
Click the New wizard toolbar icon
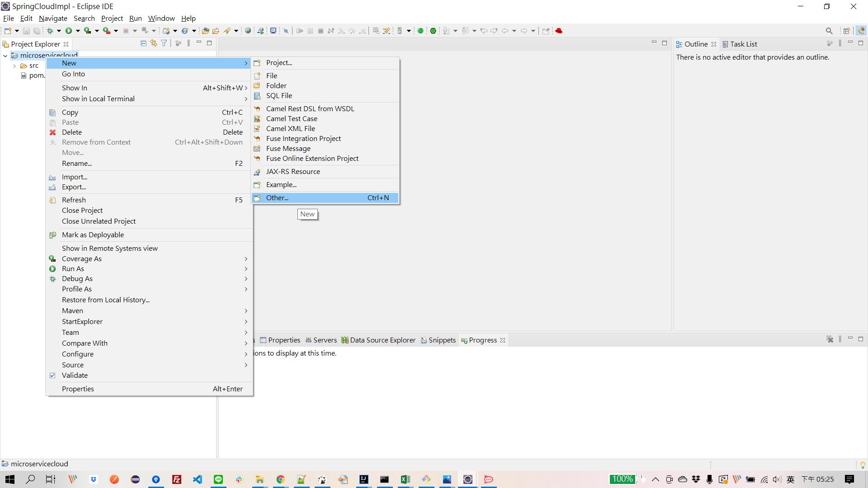click(x=8, y=31)
